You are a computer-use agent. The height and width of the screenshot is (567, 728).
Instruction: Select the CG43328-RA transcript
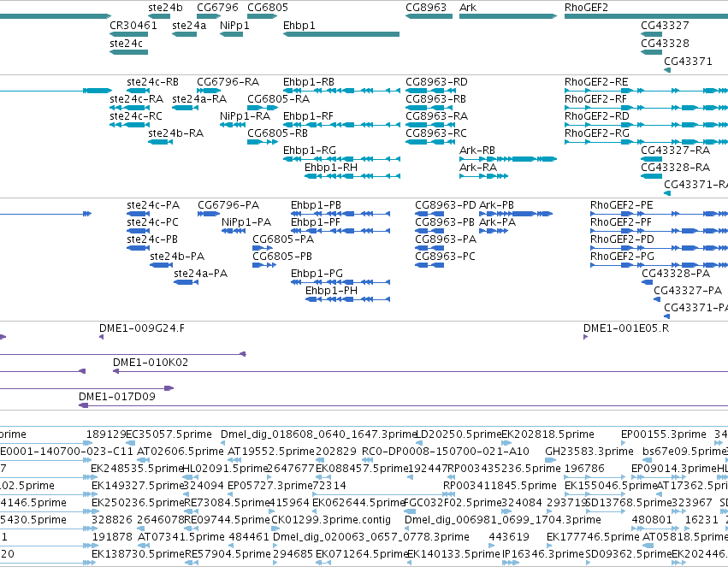(x=651, y=176)
